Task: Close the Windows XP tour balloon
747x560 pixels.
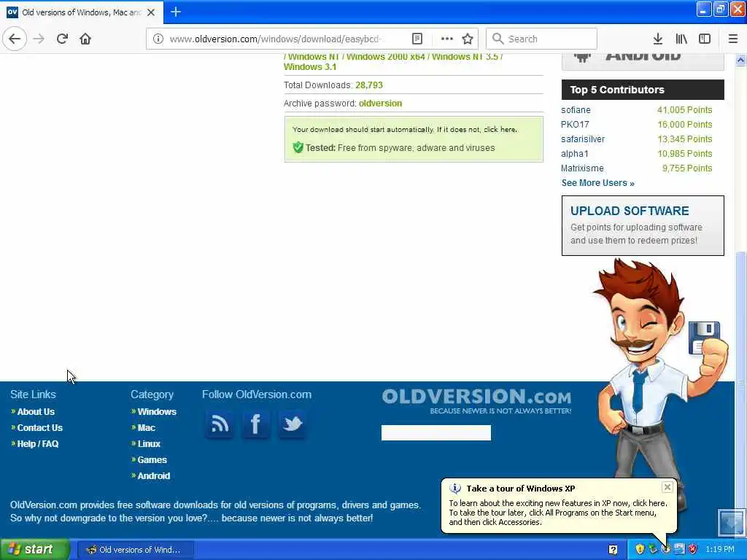Action: pyautogui.click(x=667, y=486)
